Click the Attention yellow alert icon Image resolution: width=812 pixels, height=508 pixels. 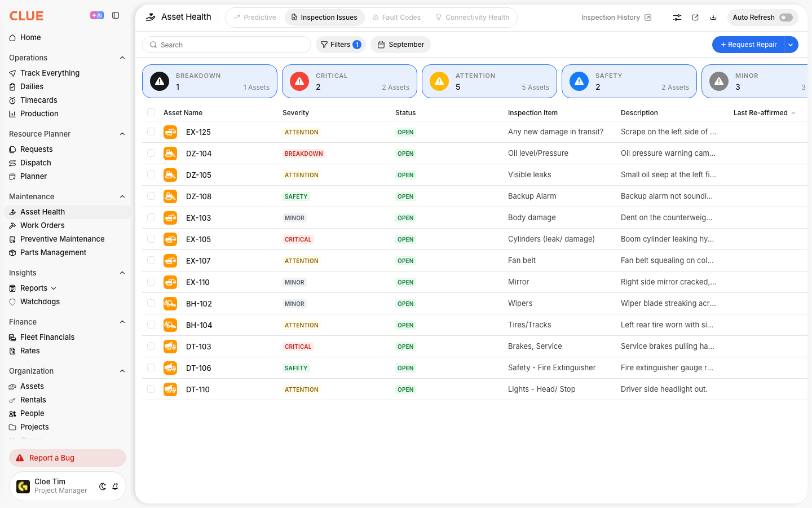pyautogui.click(x=439, y=81)
